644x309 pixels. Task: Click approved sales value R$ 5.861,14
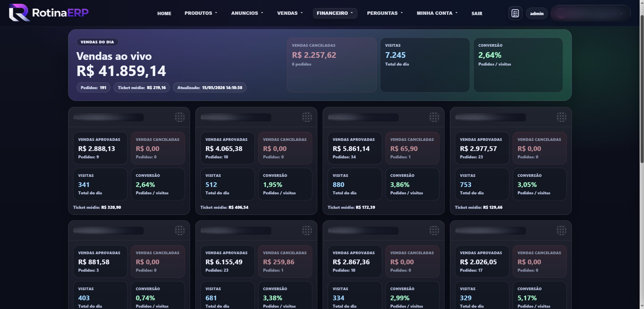tap(351, 149)
